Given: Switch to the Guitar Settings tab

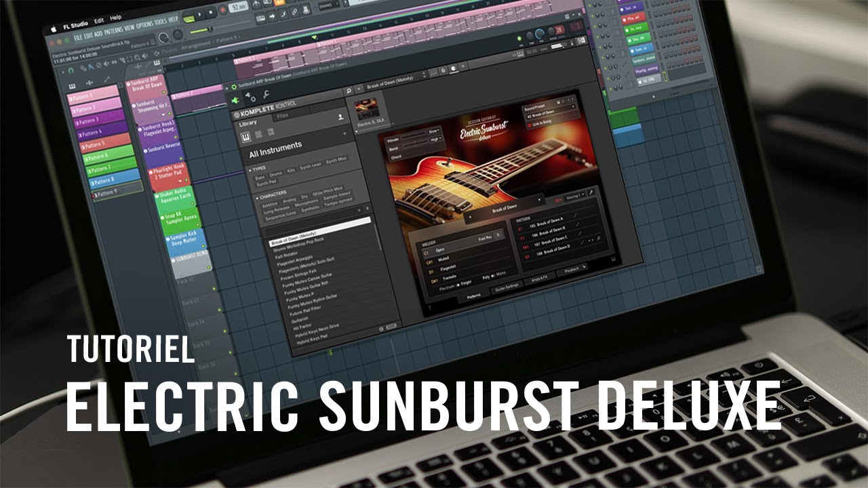Looking at the screenshot, I should coord(507,286).
